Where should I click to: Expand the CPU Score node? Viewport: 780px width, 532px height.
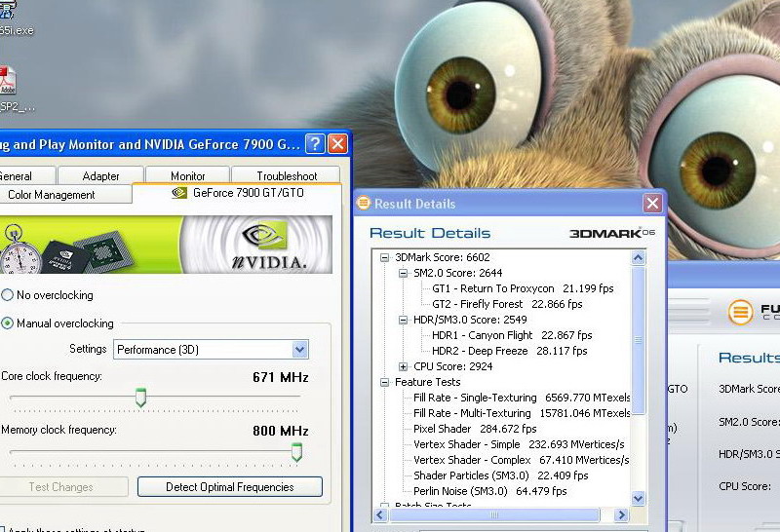tap(403, 366)
